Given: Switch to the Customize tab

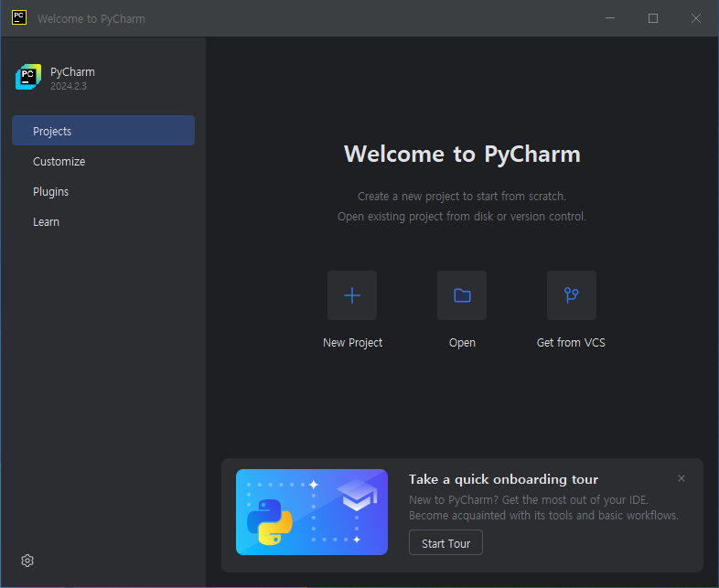Looking at the screenshot, I should [103, 161].
